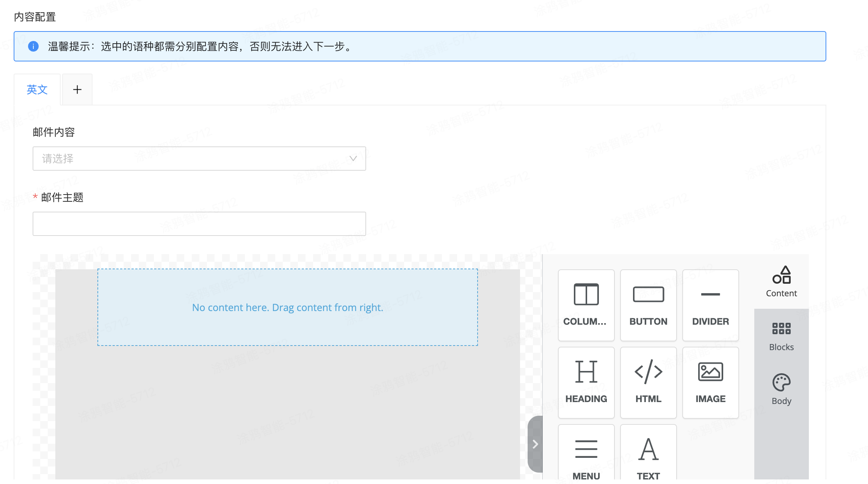Select the Columns content block

(586, 305)
